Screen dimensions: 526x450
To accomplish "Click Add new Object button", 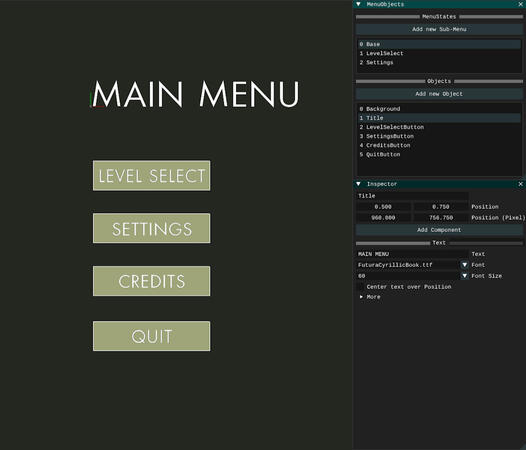I will (439, 94).
